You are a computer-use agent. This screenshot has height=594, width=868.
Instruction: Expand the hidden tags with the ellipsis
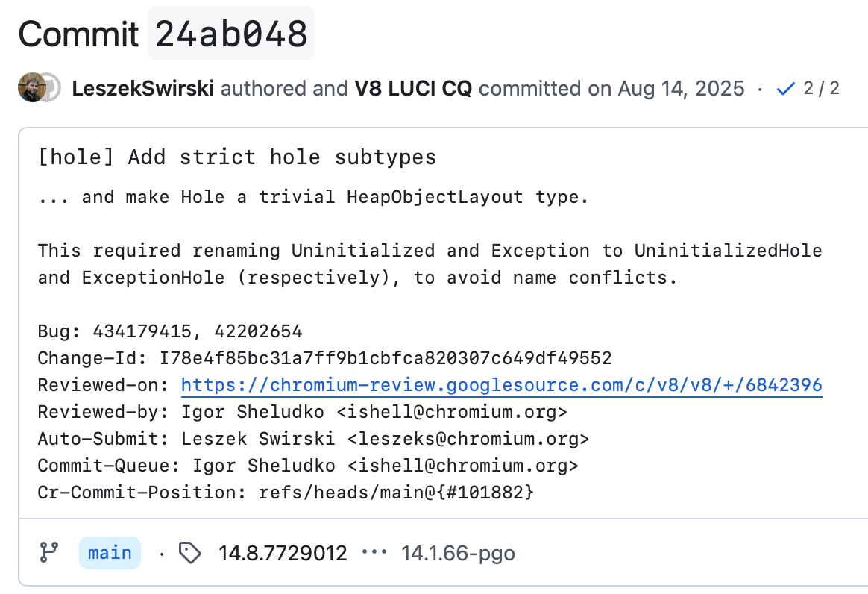tap(374, 553)
